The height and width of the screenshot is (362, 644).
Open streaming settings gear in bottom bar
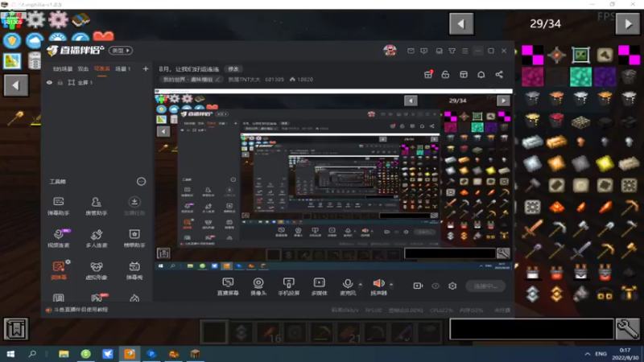[x=452, y=286]
